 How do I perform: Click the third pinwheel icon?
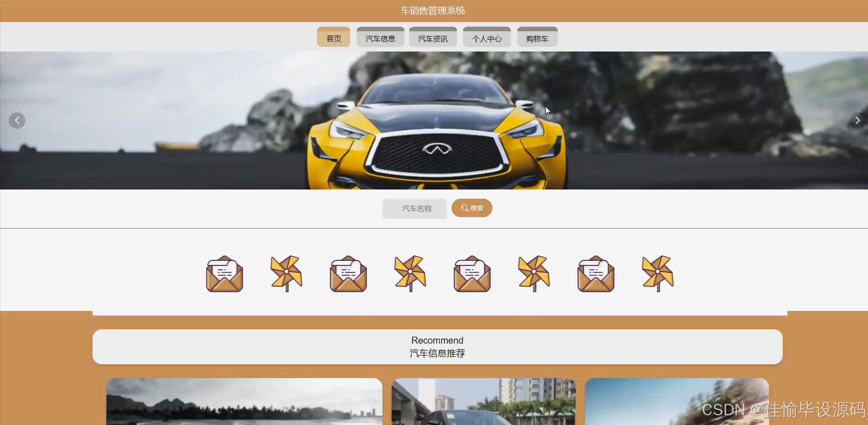(534, 274)
